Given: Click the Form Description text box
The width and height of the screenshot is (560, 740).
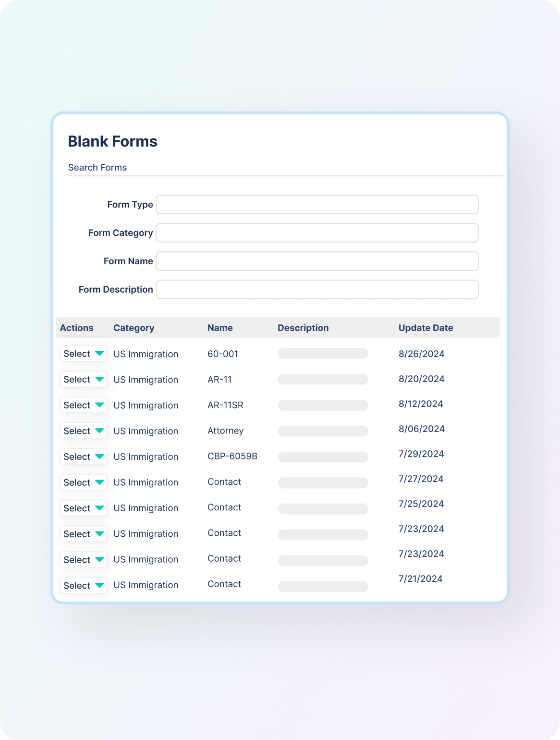Looking at the screenshot, I should point(317,289).
